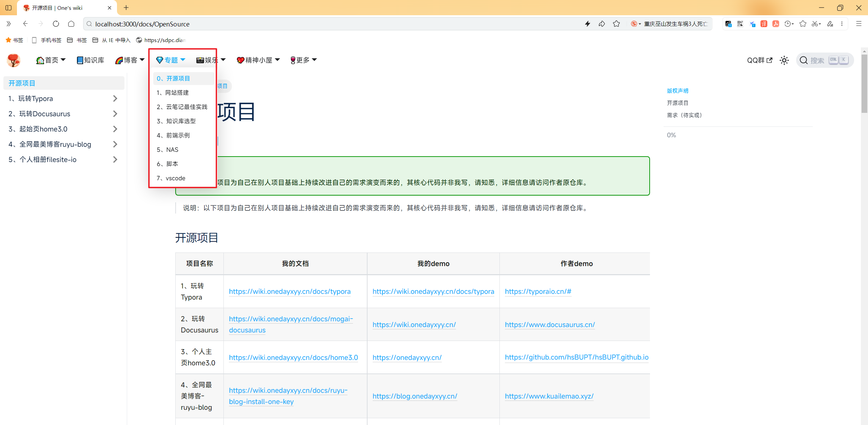Viewport: 868px width, 425px height.
Task: Jump to 版权声明 in table of contents
Action: (677, 91)
